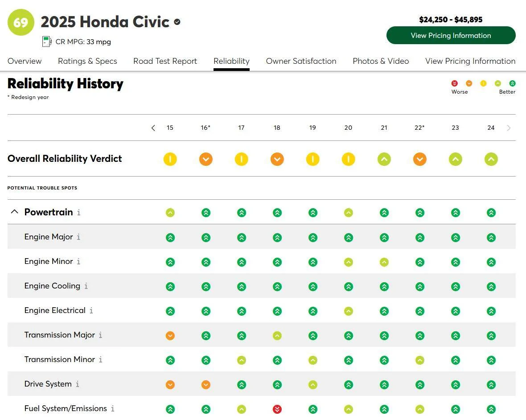Click the Engine Cooling row label
This screenshot has height=420, width=526.
(x=52, y=286)
